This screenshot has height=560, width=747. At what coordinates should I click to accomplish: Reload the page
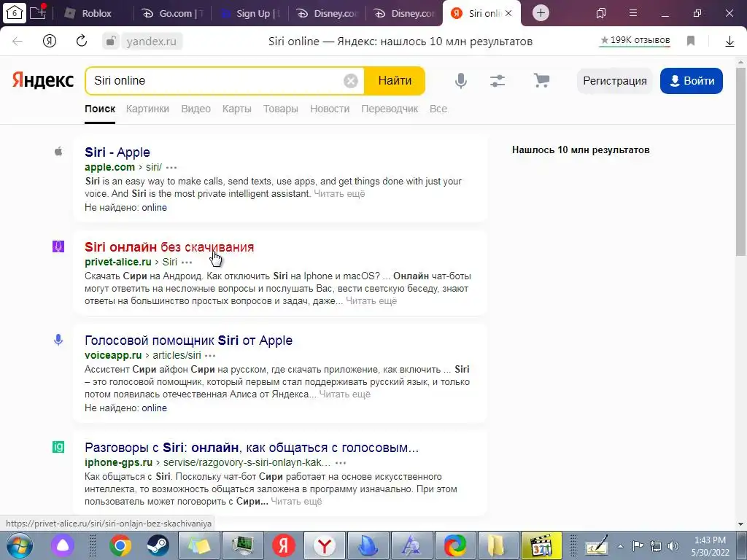pos(82,41)
